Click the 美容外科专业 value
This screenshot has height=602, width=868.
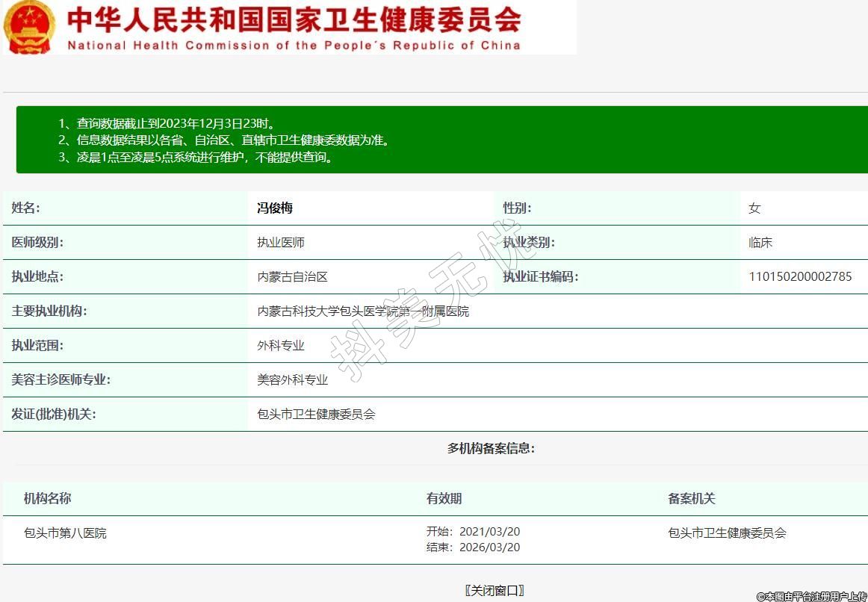[x=293, y=380]
